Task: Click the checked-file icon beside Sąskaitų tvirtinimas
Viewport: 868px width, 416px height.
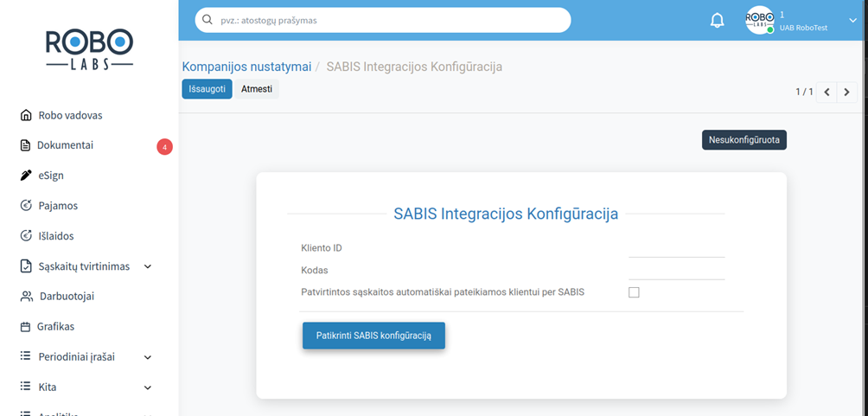Action: (x=25, y=266)
